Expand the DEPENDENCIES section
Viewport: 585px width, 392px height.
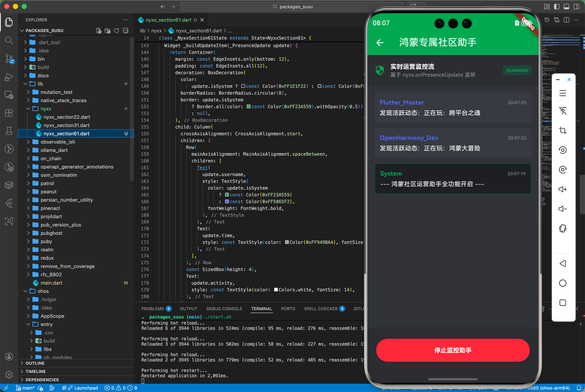point(76,380)
